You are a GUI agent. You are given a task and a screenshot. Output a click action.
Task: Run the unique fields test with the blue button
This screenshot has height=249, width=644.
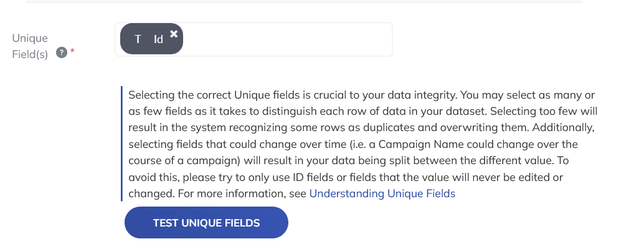(x=206, y=223)
